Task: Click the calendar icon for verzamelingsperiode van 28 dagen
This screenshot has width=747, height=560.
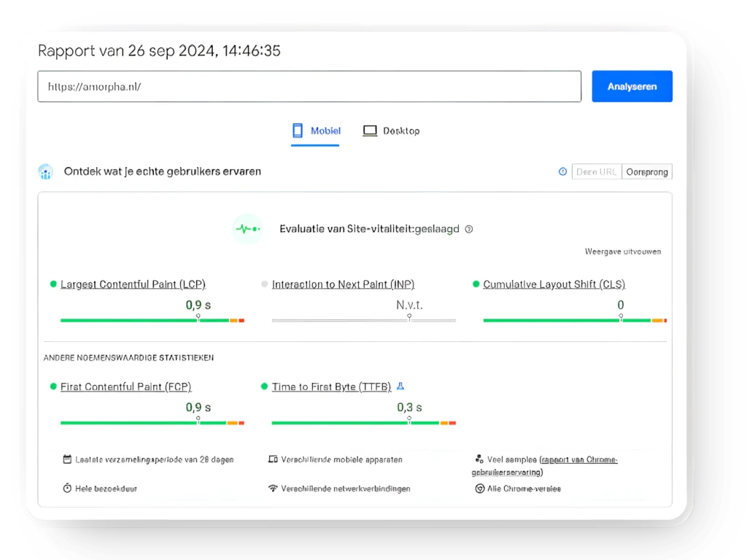Action: coord(66,459)
